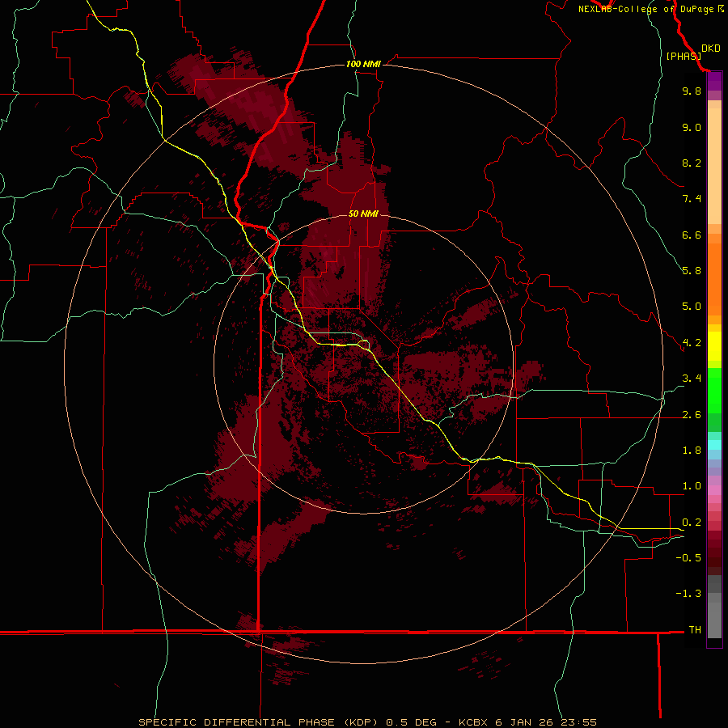Screen dimensions: 728x728
Task: Click the 4.2 scale value
Action: coord(692,343)
